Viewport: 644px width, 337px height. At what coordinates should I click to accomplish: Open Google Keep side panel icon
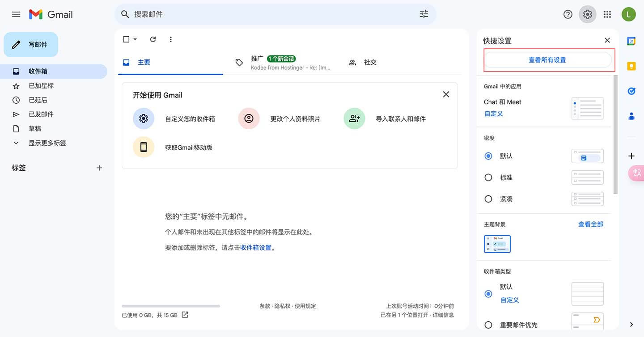tap(631, 66)
